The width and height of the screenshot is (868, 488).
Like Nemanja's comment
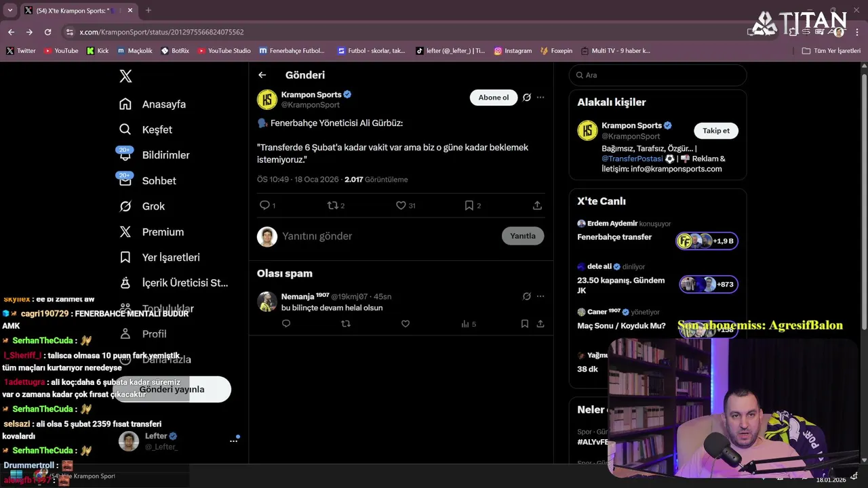tap(406, 324)
